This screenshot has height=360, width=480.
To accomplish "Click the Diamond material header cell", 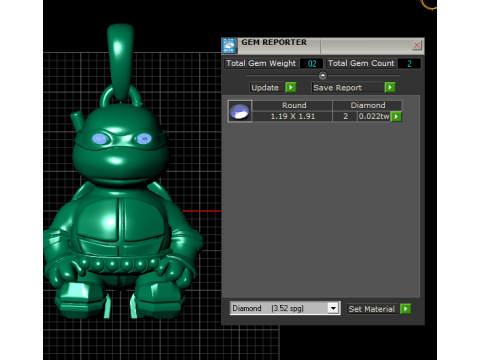I will pos(368,105).
